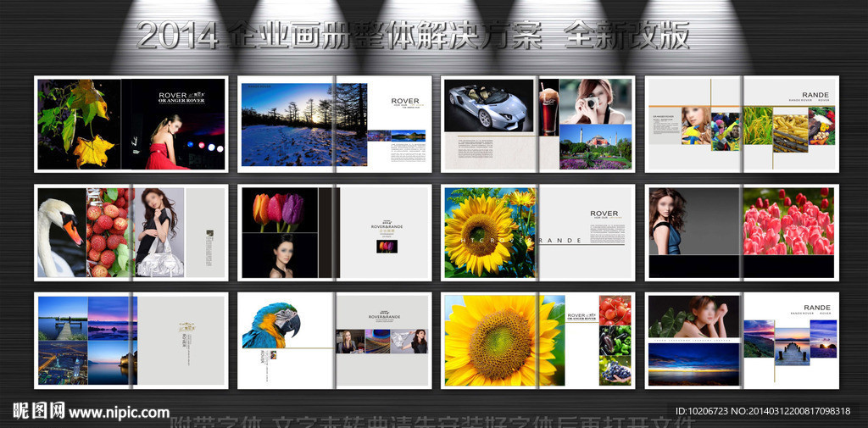This screenshot has width=868, height=428.
Task: Open the pink tulip field photo
Action: point(788,221)
